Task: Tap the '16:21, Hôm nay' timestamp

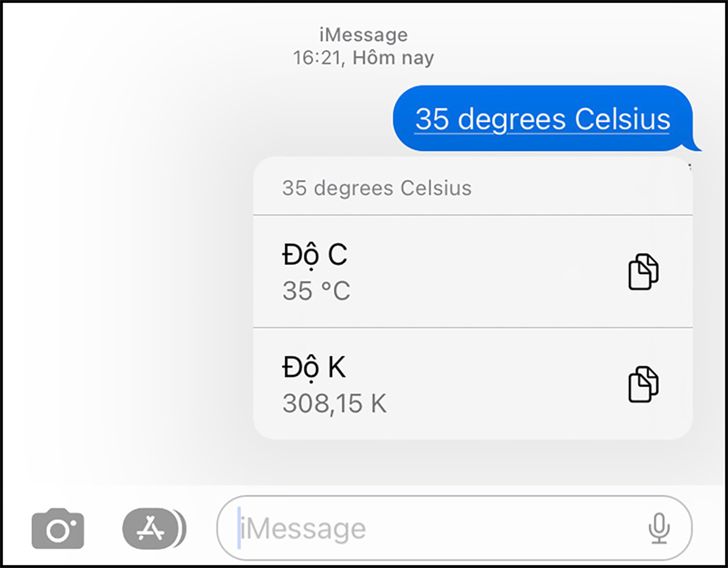Action: click(x=364, y=58)
